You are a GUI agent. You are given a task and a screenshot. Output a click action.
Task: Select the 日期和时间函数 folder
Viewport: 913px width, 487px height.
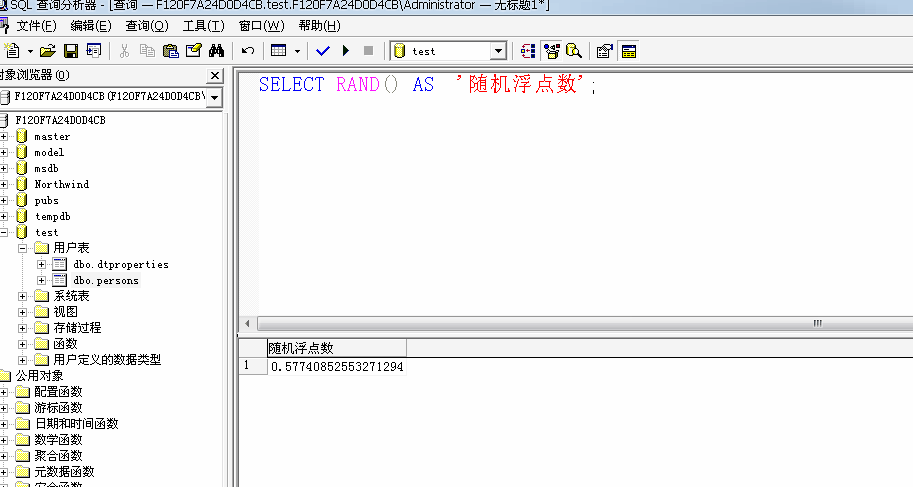(x=76, y=424)
